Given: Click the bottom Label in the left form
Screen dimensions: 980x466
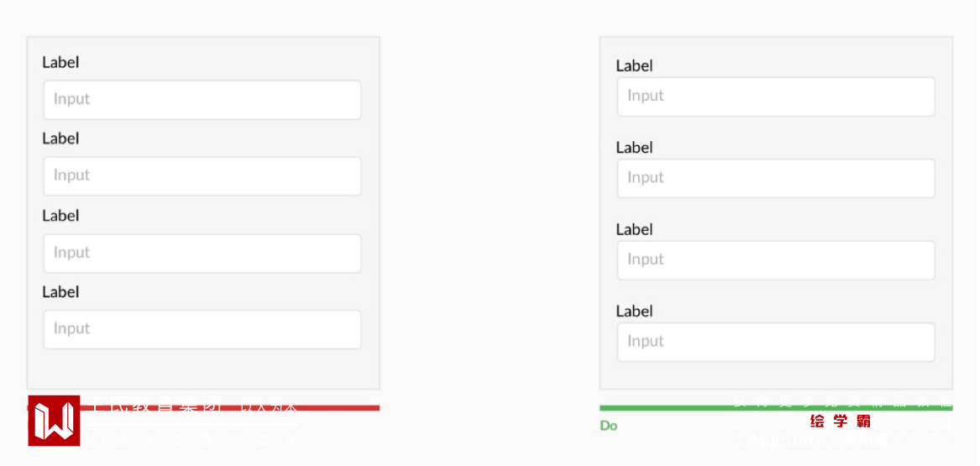Looking at the screenshot, I should coord(60,291).
